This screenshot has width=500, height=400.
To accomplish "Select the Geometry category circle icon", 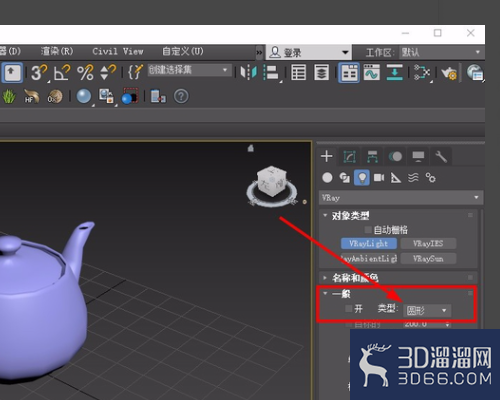I will coord(327,178).
